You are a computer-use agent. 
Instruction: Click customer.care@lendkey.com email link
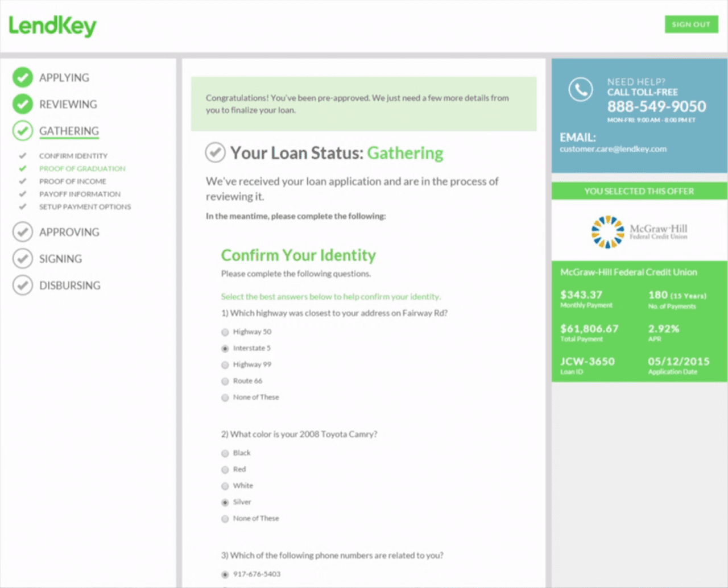point(613,149)
